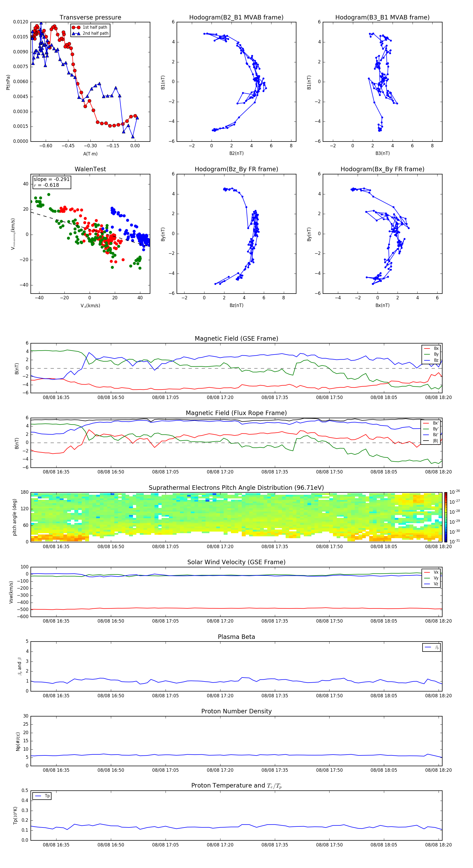Screen dimensions: 473x868
Task: Click the Suprathermal Electrons Pitch Angle Distribution title
Action: (x=236, y=488)
